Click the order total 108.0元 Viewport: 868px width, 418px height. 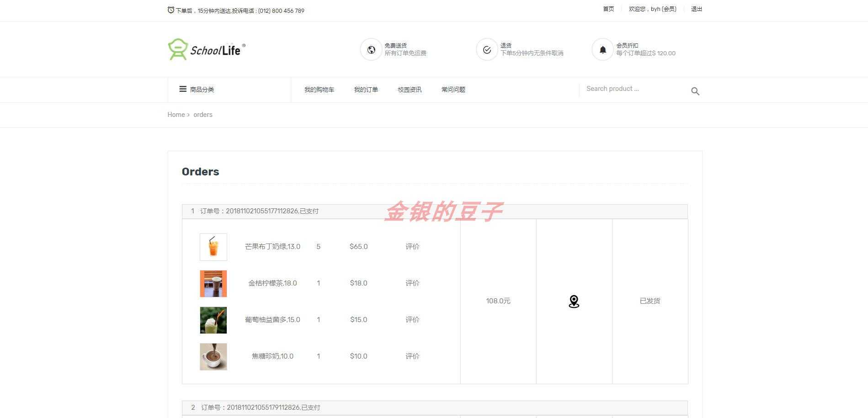click(x=498, y=301)
